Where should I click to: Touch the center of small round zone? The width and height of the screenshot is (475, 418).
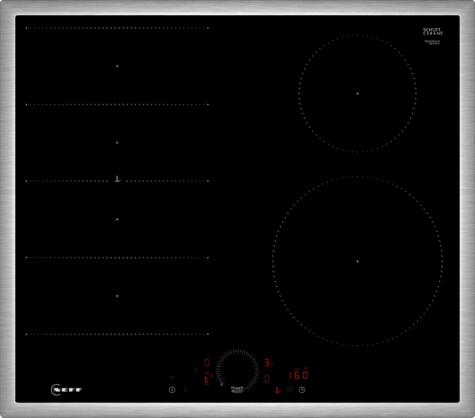(357, 94)
